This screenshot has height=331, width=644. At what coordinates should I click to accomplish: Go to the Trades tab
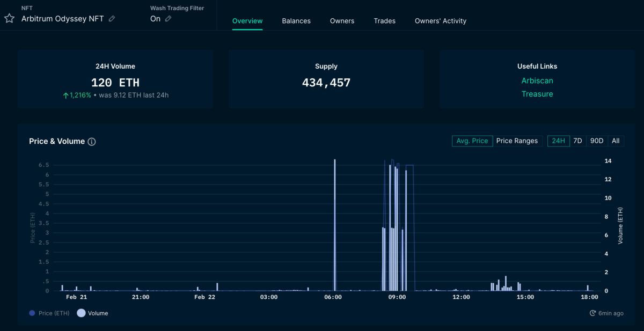384,21
